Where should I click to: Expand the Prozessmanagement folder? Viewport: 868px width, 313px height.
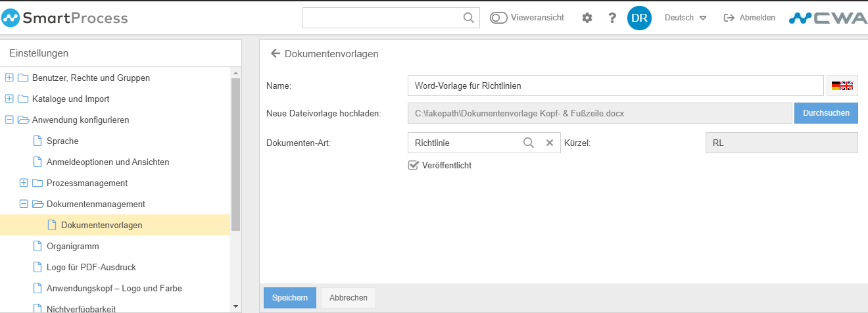point(24,183)
